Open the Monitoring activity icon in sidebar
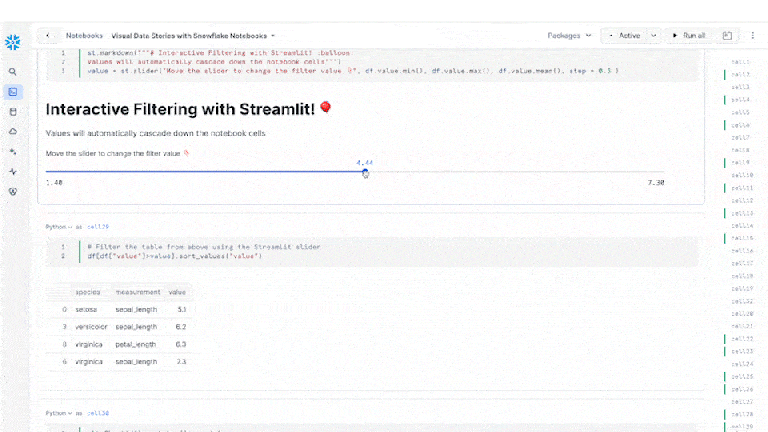Viewport: 768px width, 432px height. click(13, 171)
